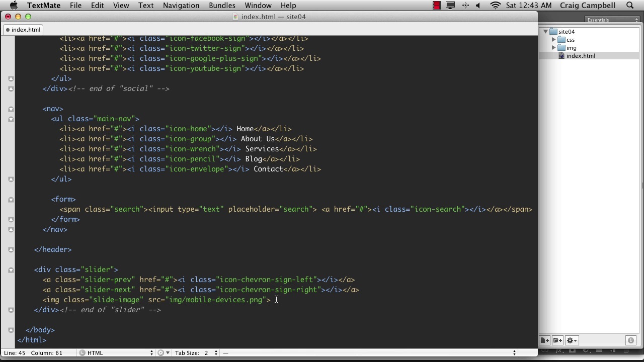This screenshot has height=362, width=644.
Task: Open the drawer gear action menu
Action: pos(573,340)
